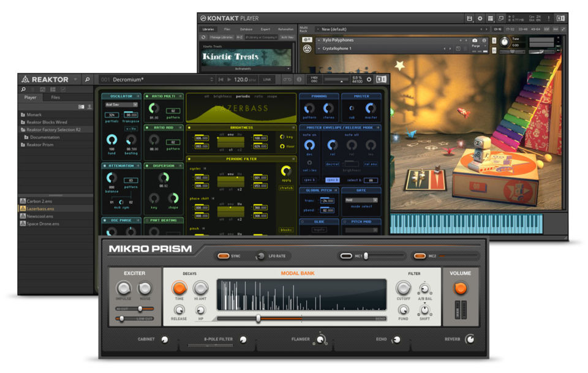Click the stretch button in Periodic Filter

[285, 187]
